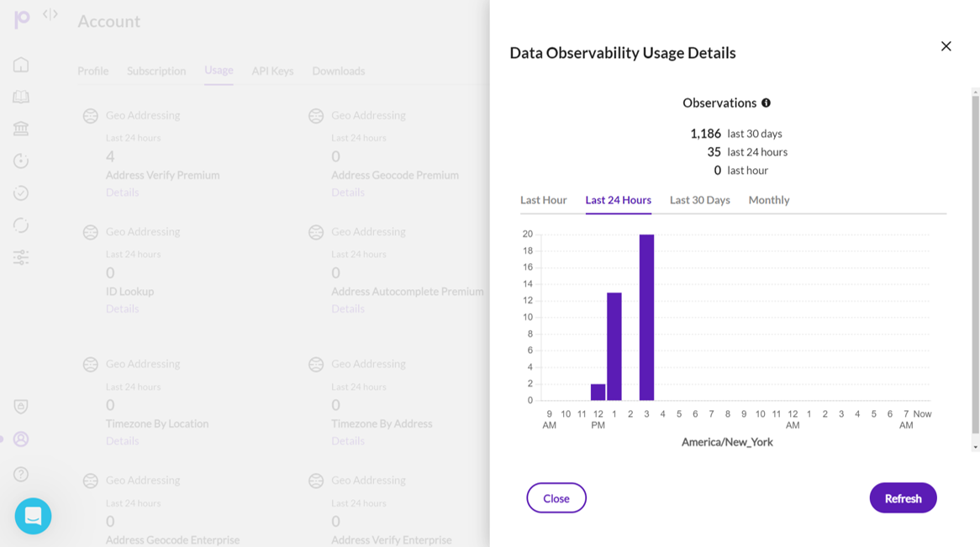Open the Downloads tab
The width and height of the screenshot is (980, 547).
pos(338,71)
